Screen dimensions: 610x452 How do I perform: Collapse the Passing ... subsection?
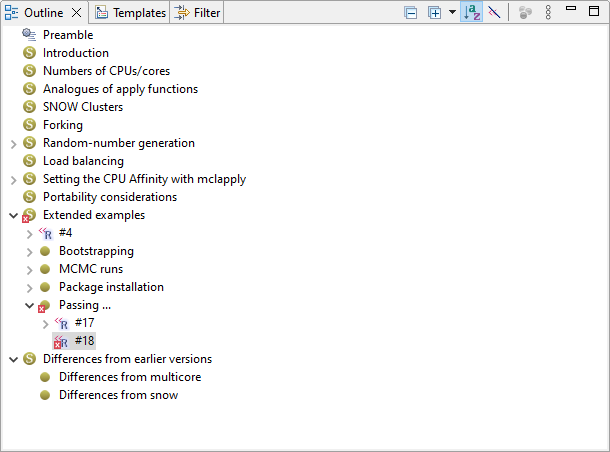[29, 305]
